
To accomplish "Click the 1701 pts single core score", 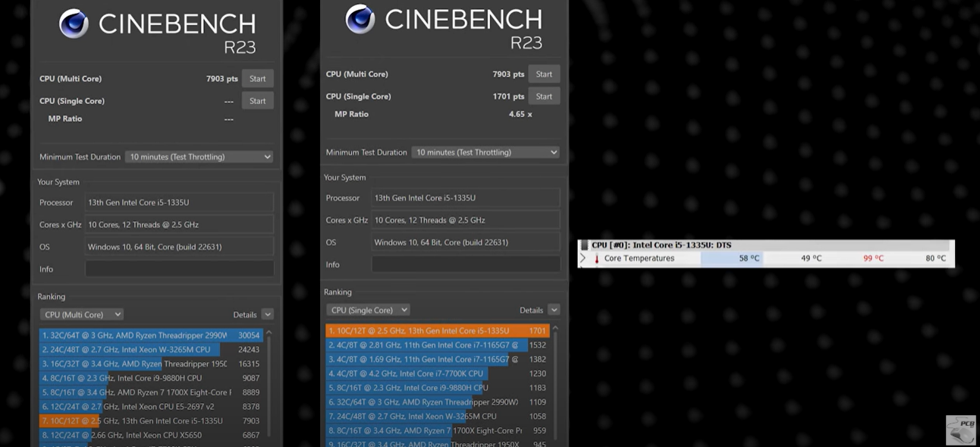I will click(508, 96).
